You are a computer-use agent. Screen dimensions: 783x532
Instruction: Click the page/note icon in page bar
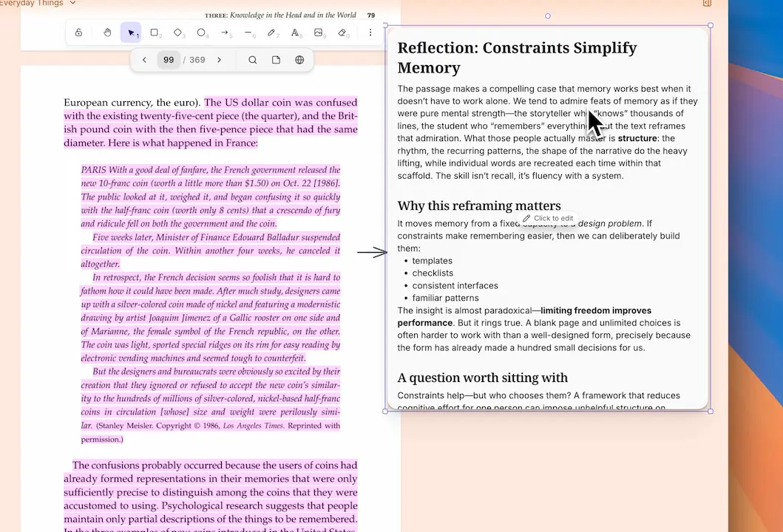click(x=276, y=60)
